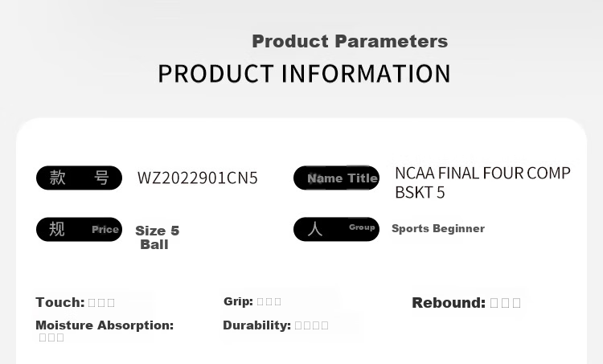Click the rating boxes beside Durability
The height and width of the screenshot is (364, 603).
coord(311,325)
